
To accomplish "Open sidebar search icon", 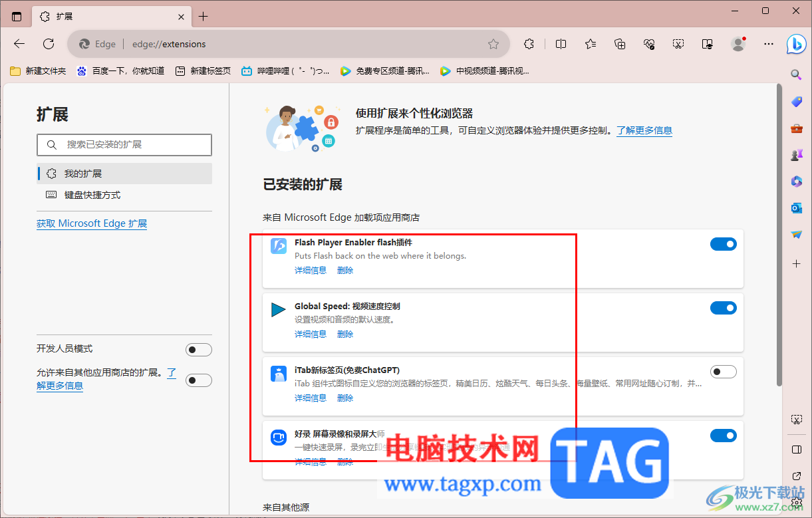I will (x=796, y=74).
